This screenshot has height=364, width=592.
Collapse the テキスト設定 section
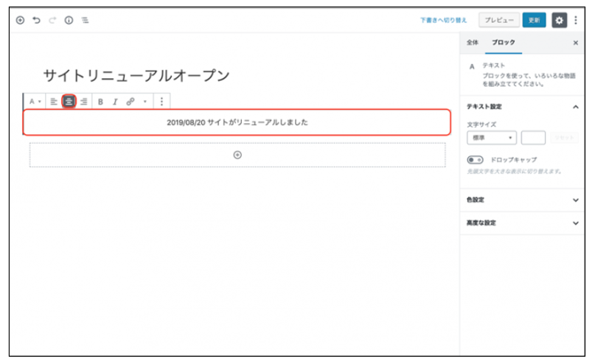point(575,107)
